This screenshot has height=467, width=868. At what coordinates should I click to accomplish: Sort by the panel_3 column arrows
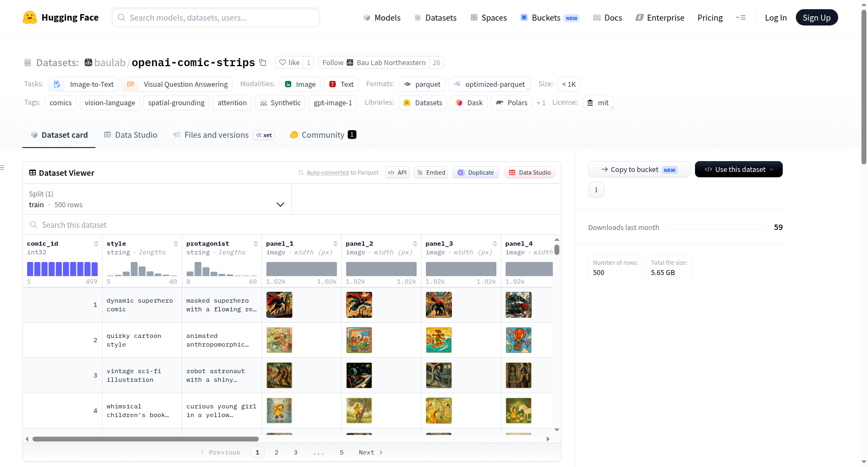point(495,244)
